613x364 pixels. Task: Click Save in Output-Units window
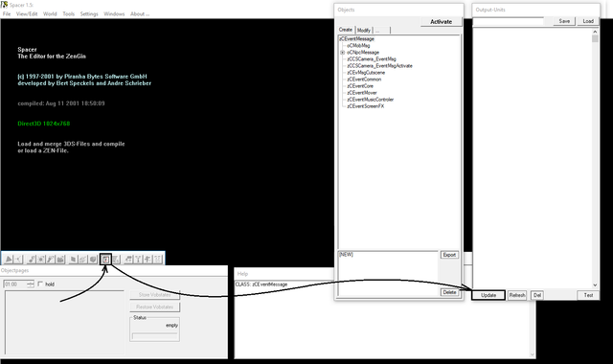[564, 21]
